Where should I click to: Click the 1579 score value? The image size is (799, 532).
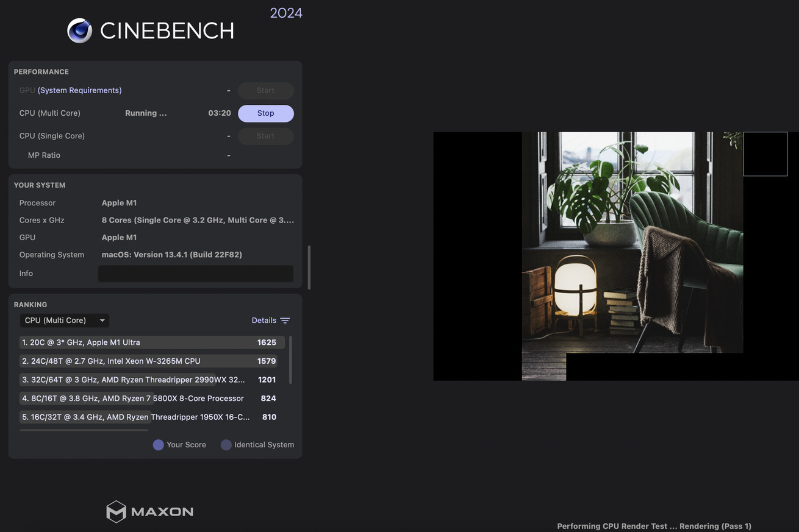click(267, 361)
